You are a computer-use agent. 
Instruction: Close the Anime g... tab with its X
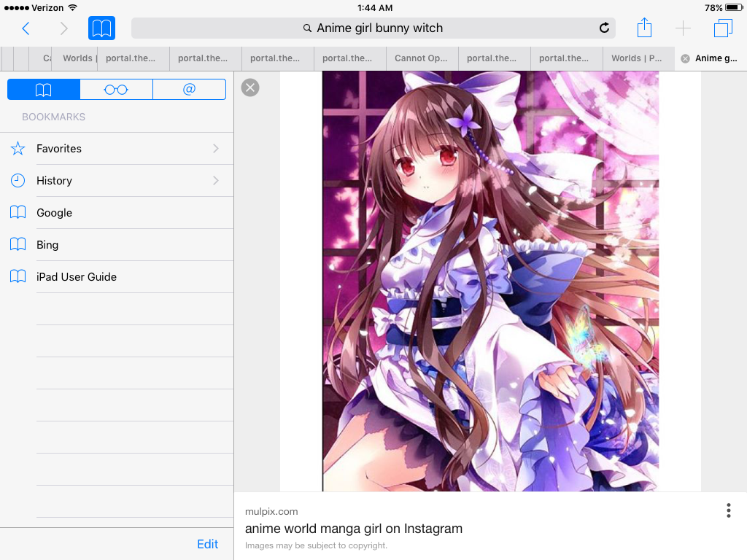click(x=685, y=58)
